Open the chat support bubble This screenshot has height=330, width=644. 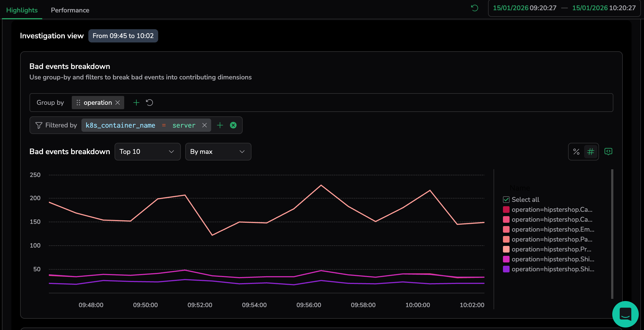[x=625, y=314]
